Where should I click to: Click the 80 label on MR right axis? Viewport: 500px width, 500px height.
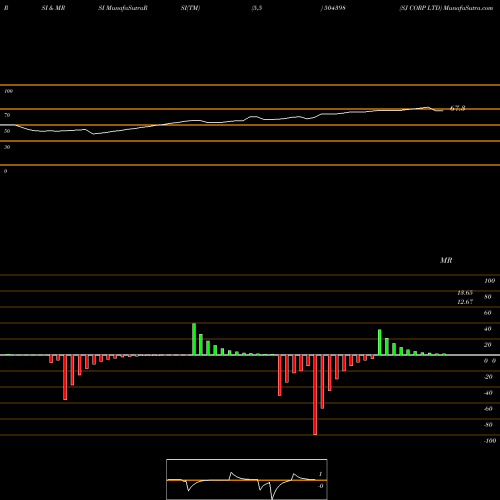click(x=488, y=297)
